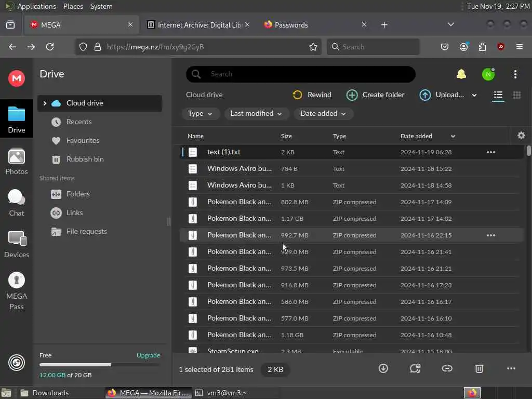
Task: Download the selected file
Action: [x=383, y=368]
